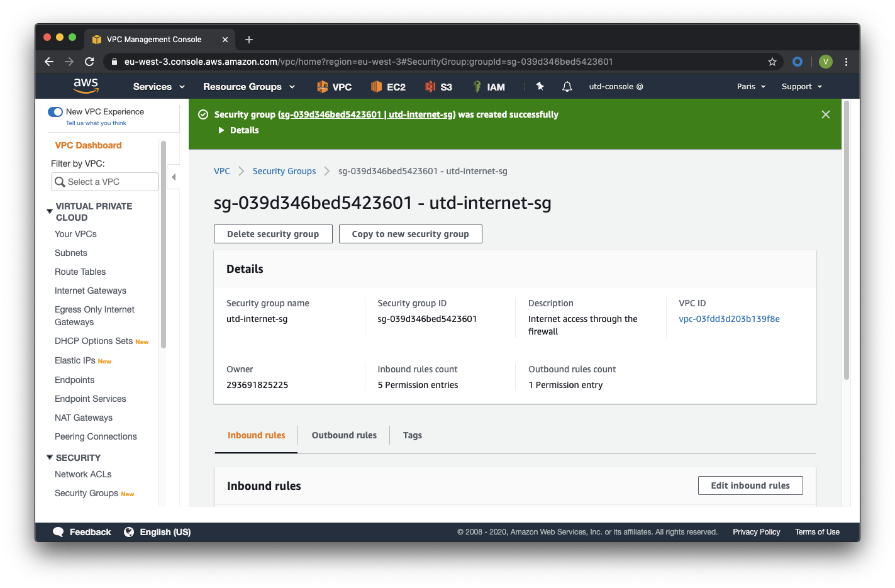The width and height of the screenshot is (895, 588).
Task: Collapse the Security section in sidebar
Action: [50, 457]
